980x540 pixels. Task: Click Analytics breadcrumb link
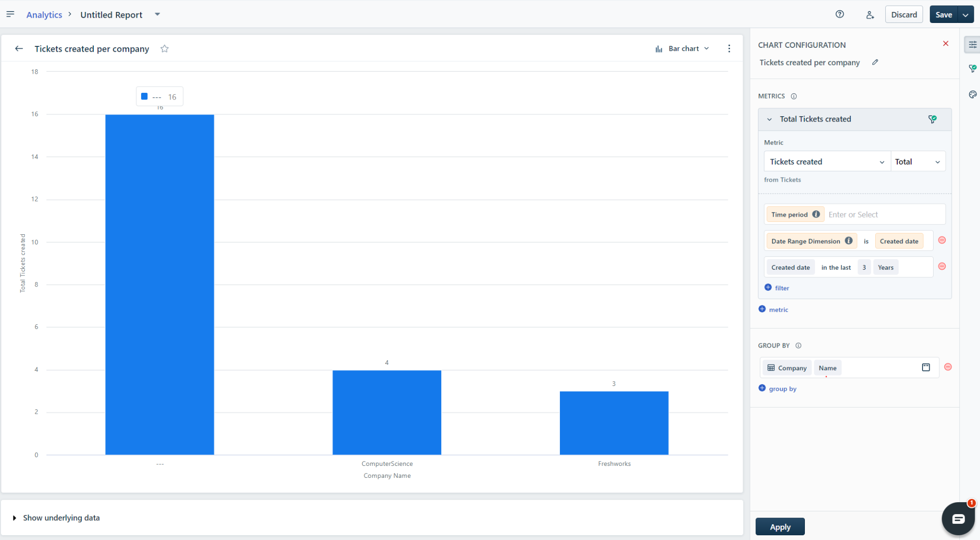coord(44,15)
